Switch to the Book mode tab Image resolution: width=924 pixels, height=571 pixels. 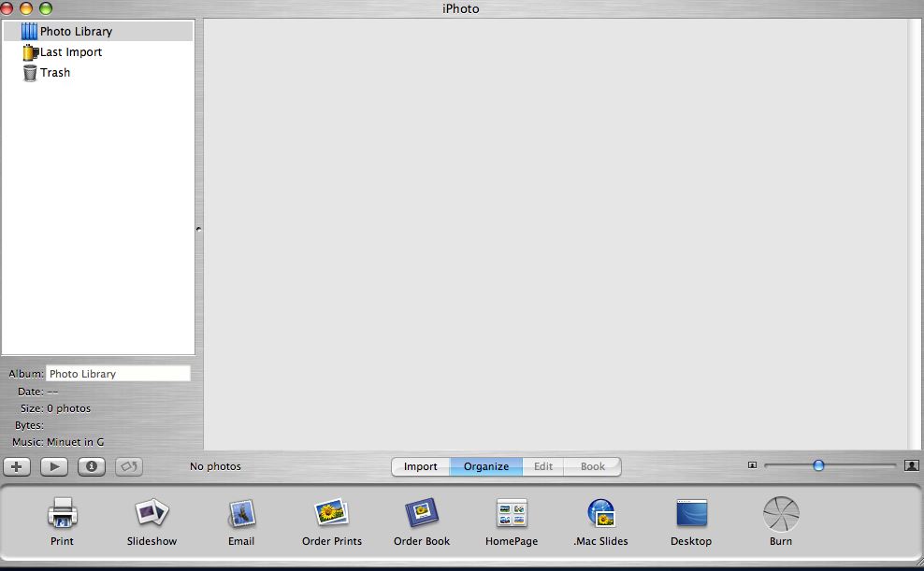592,467
